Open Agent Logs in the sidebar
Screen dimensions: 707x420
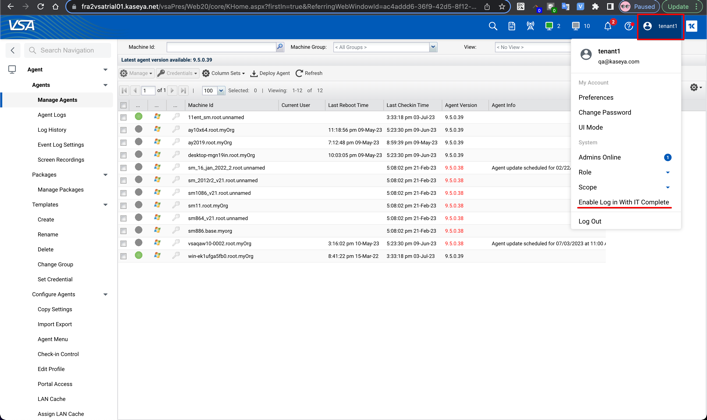pos(52,115)
